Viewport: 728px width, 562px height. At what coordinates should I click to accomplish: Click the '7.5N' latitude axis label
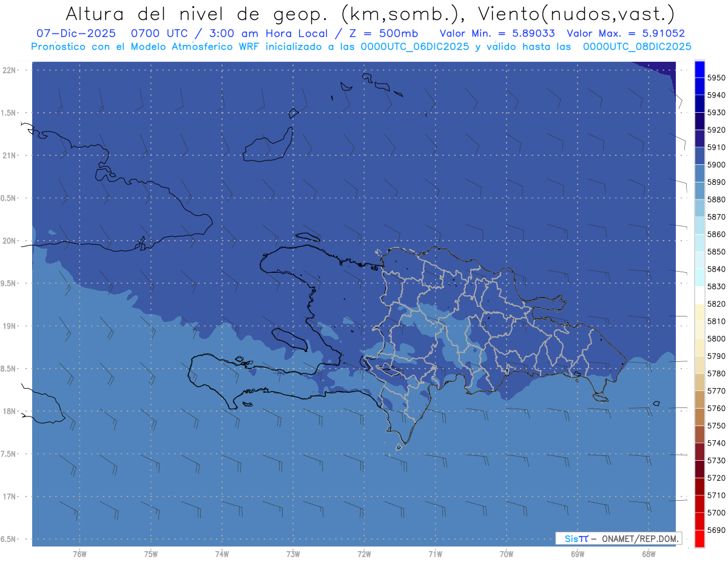click(x=9, y=454)
